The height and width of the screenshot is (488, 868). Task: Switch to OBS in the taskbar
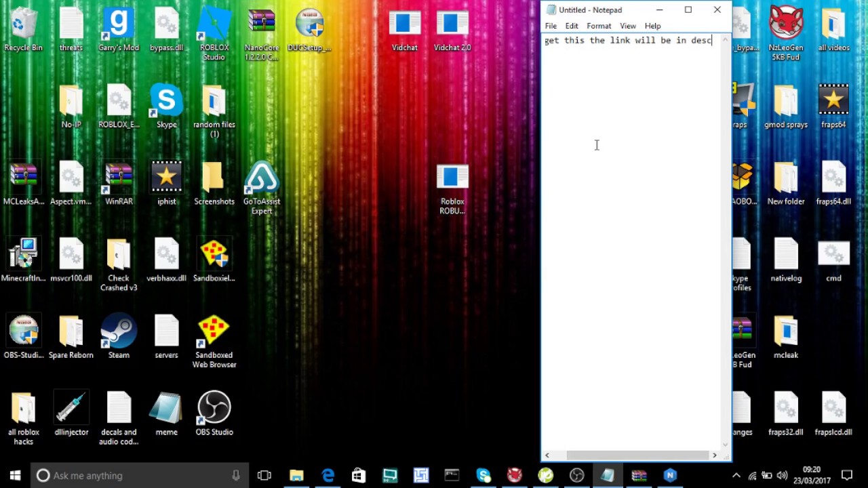pyautogui.click(x=576, y=475)
